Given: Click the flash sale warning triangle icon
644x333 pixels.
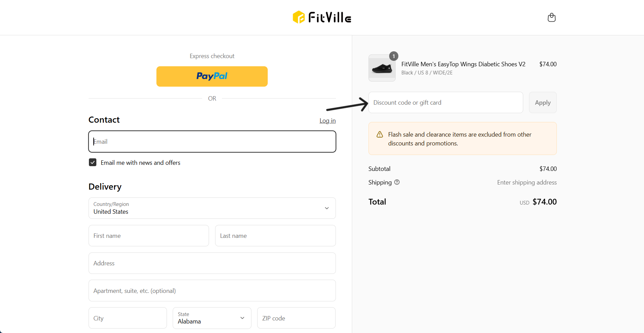Looking at the screenshot, I should 380,135.
